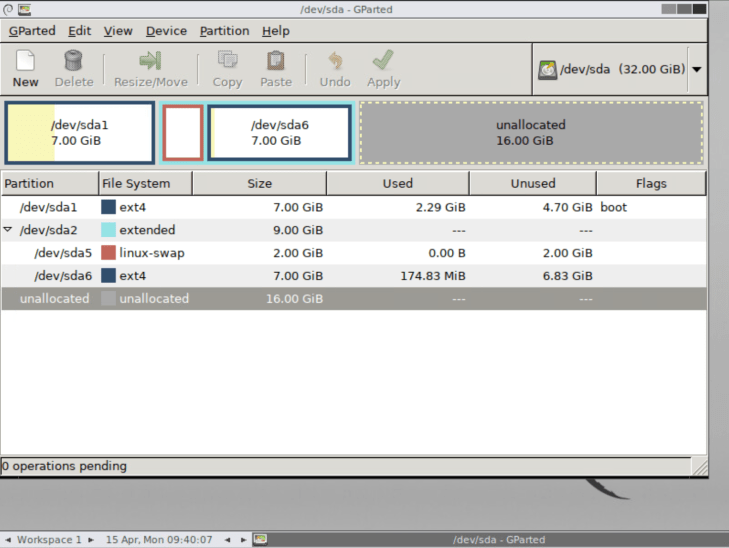The width and height of the screenshot is (729, 548).
Task: Click the Apply checkmark icon
Action: point(383,60)
